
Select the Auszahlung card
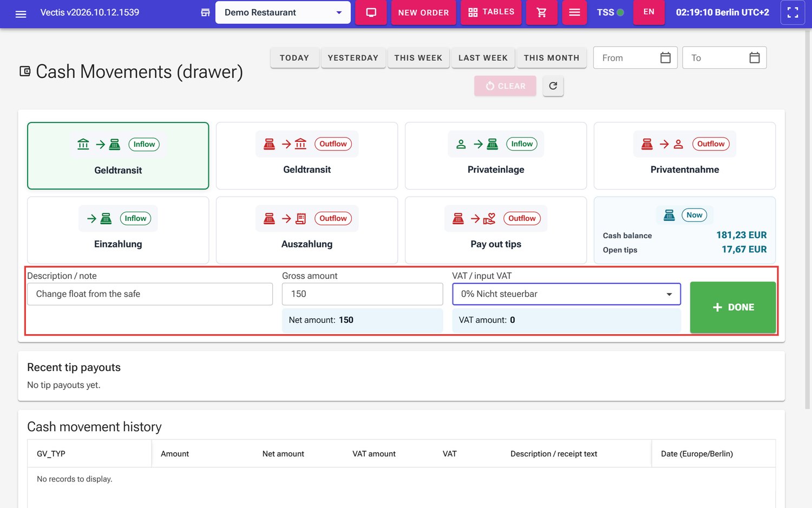click(307, 230)
